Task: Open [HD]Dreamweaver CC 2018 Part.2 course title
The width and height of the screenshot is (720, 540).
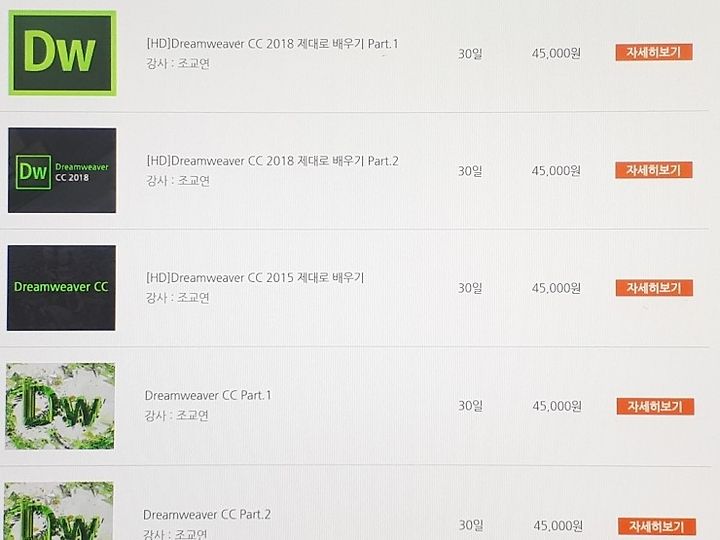Action: click(273, 161)
